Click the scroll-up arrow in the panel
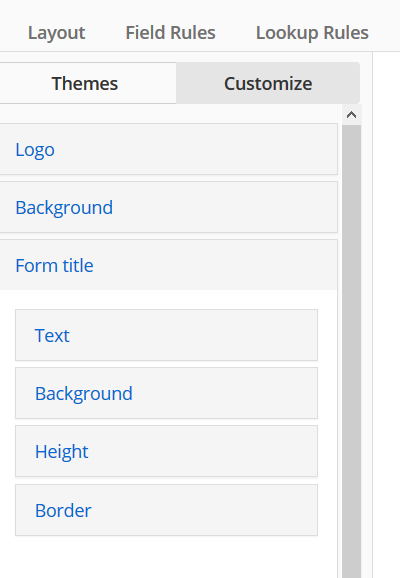 (351, 115)
